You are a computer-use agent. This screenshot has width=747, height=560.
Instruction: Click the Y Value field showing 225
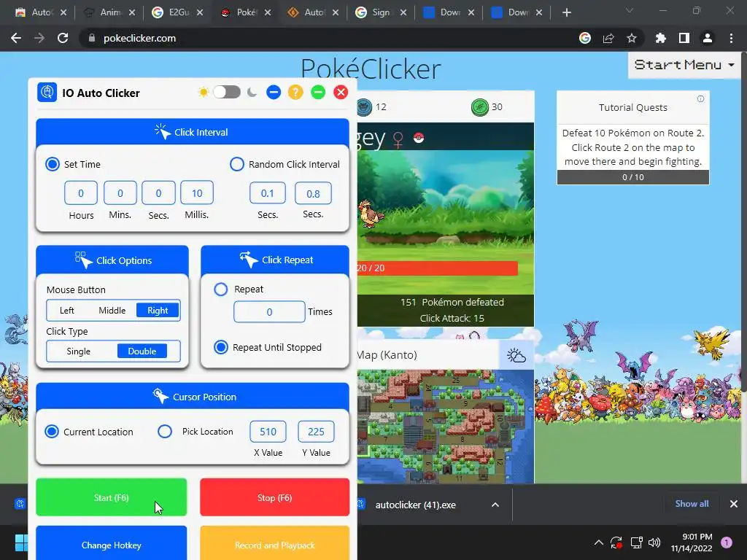pos(316,432)
